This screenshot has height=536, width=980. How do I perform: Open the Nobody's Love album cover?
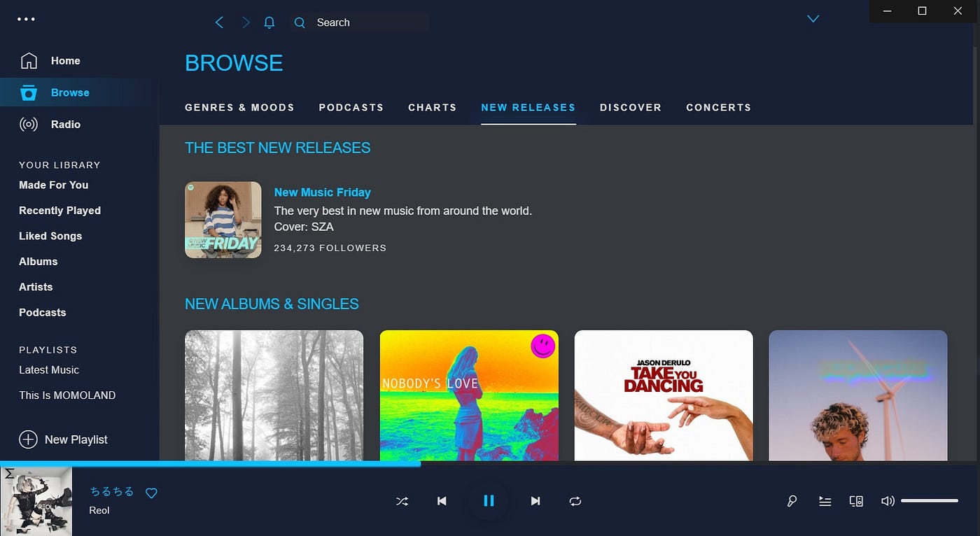469,395
